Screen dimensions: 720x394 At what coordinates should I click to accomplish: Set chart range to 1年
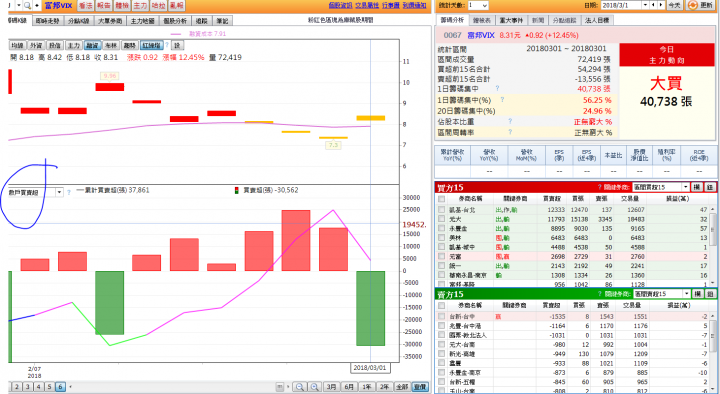click(367, 387)
